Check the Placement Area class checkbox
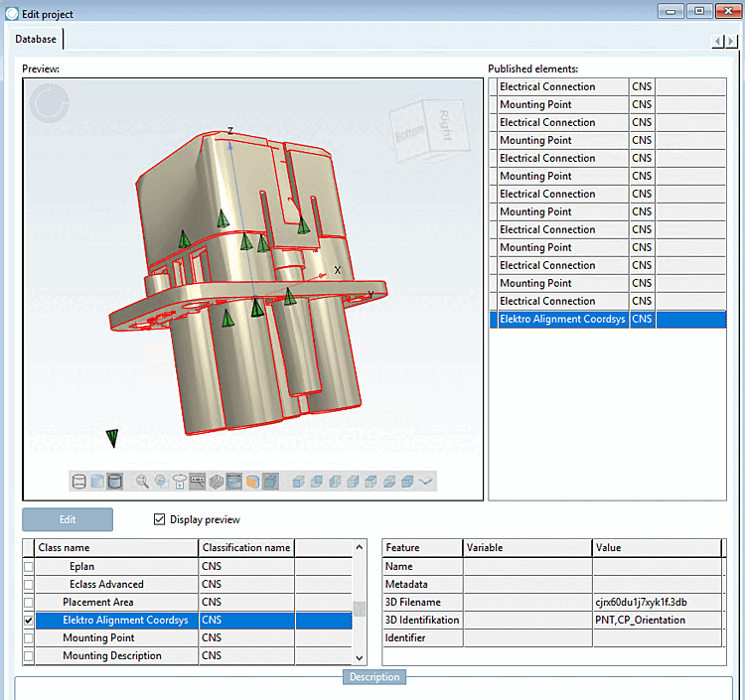 tap(28, 603)
